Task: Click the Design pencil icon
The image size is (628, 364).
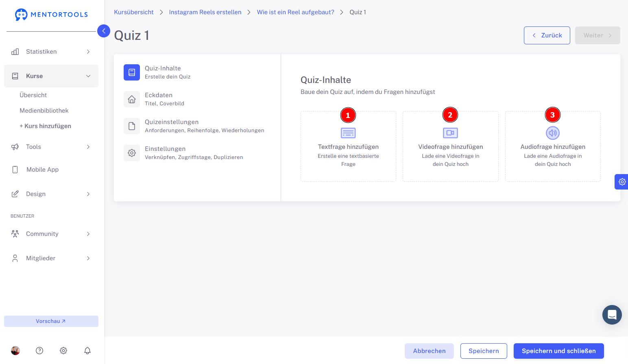Action: click(x=15, y=194)
